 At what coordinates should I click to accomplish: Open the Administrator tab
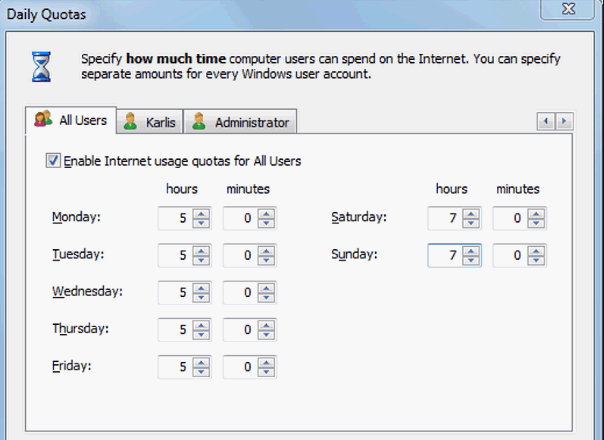(240, 122)
